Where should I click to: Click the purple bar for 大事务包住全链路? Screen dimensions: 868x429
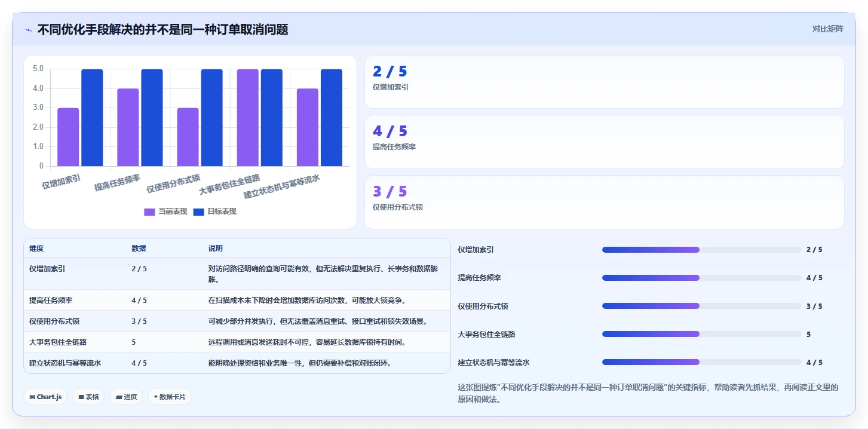tap(248, 118)
